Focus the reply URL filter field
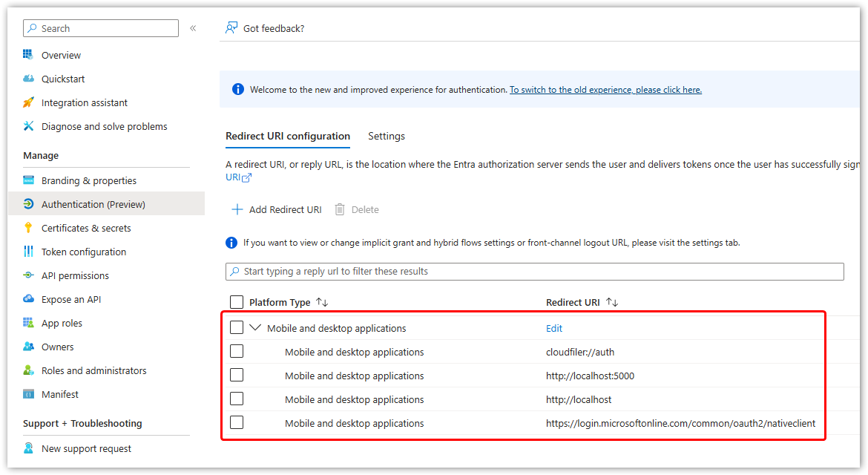This screenshot has width=868, height=475. 534,272
